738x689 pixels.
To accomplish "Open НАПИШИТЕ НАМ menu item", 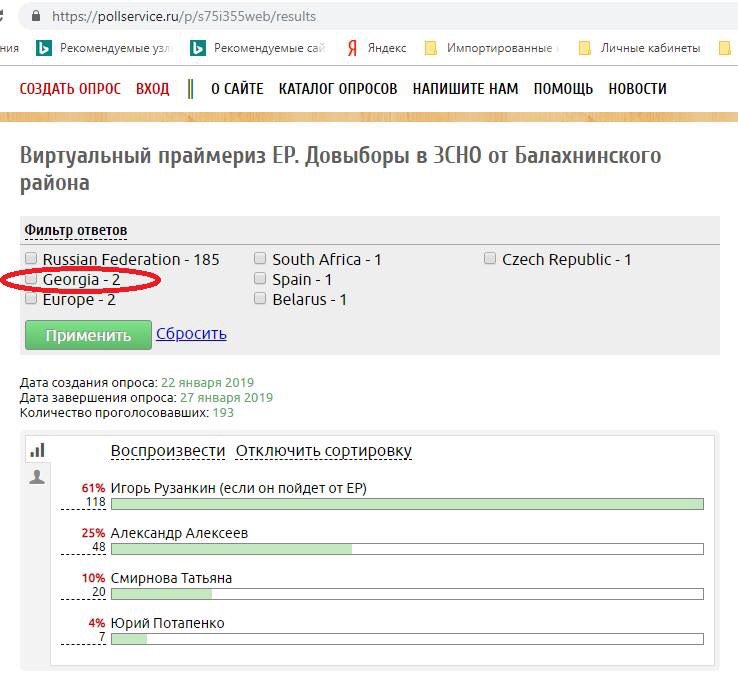I will click(x=465, y=88).
